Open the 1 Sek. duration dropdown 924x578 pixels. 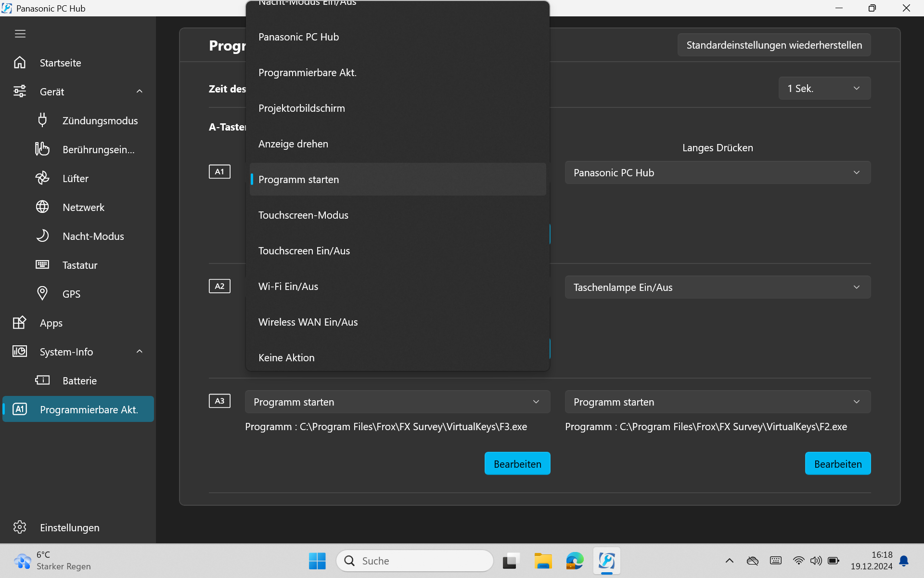(x=824, y=89)
